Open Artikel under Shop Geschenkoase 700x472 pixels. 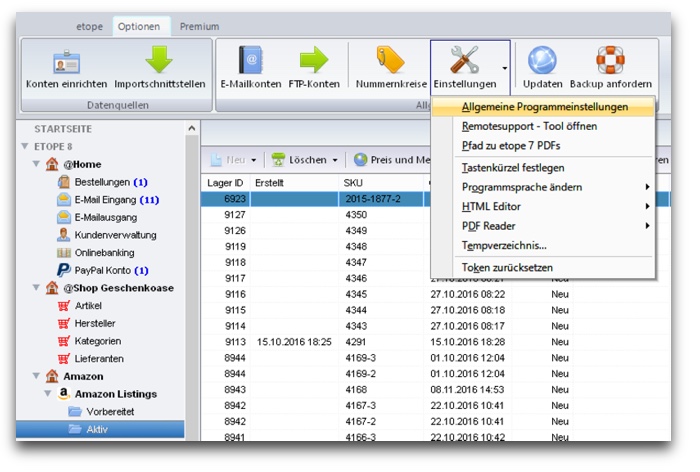[80, 306]
